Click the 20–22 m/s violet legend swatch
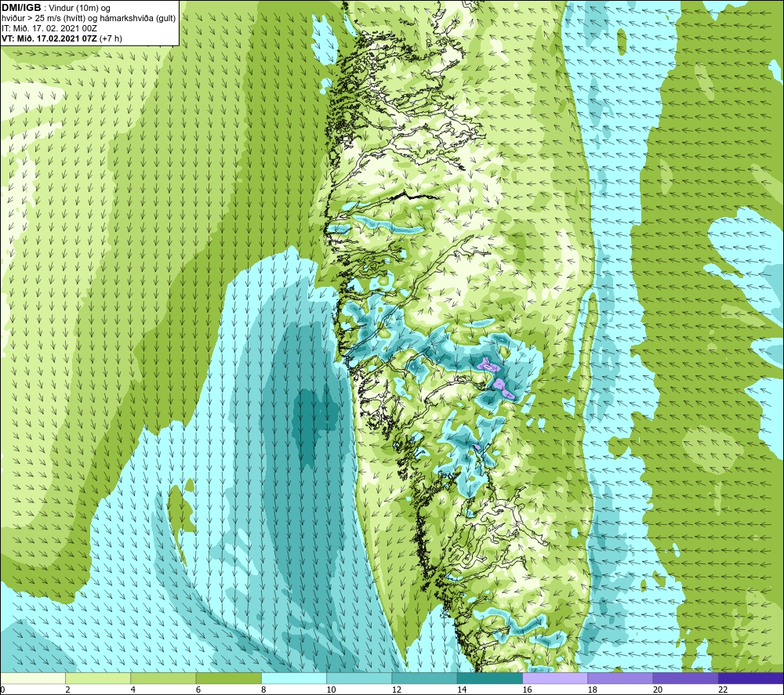This screenshot has width=784, height=695. [685, 678]
